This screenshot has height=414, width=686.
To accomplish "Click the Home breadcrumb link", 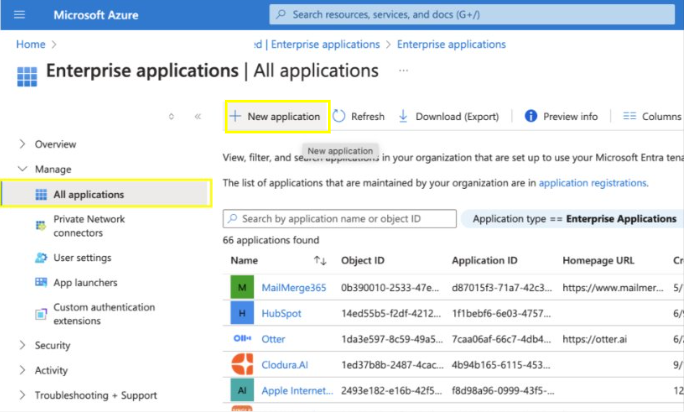I will pyautogui.click(x=30, y=45).
